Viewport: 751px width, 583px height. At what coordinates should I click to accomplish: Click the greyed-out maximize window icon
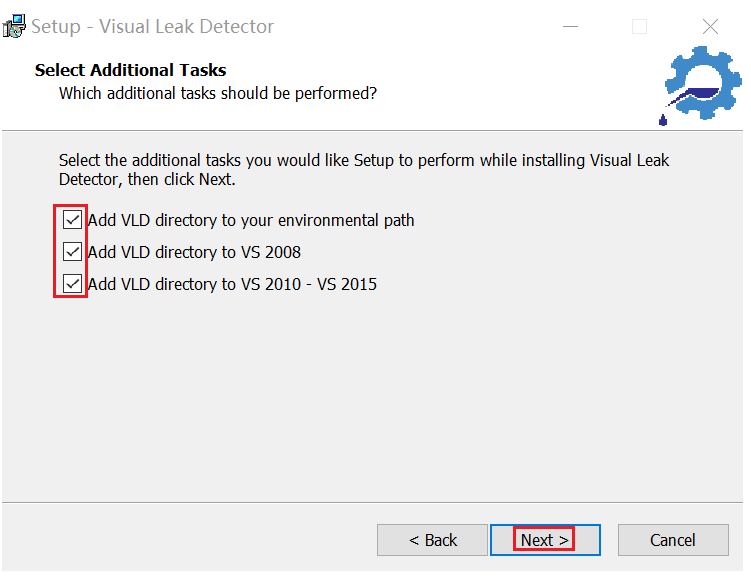[x=640, y=27]
